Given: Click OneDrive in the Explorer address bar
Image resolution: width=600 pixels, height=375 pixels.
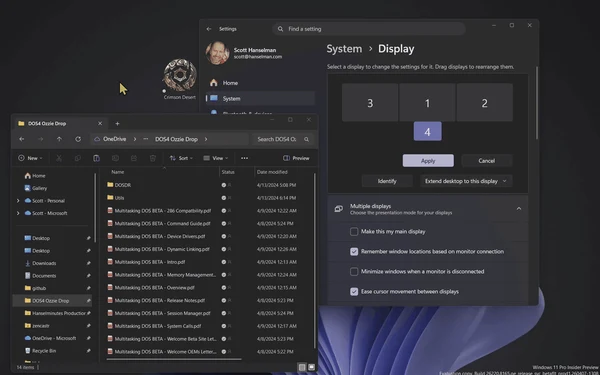Looking at the screenshot, I should (x=114, y=139).
